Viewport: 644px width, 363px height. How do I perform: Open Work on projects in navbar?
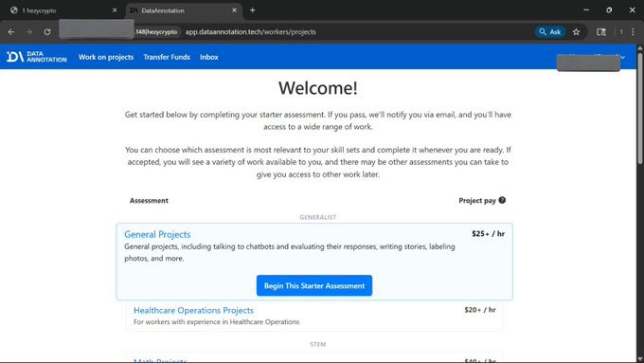coord(106,57)
